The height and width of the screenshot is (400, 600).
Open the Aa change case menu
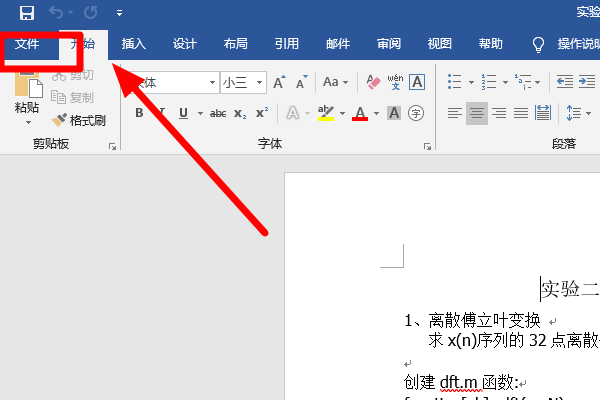[335, 82]
